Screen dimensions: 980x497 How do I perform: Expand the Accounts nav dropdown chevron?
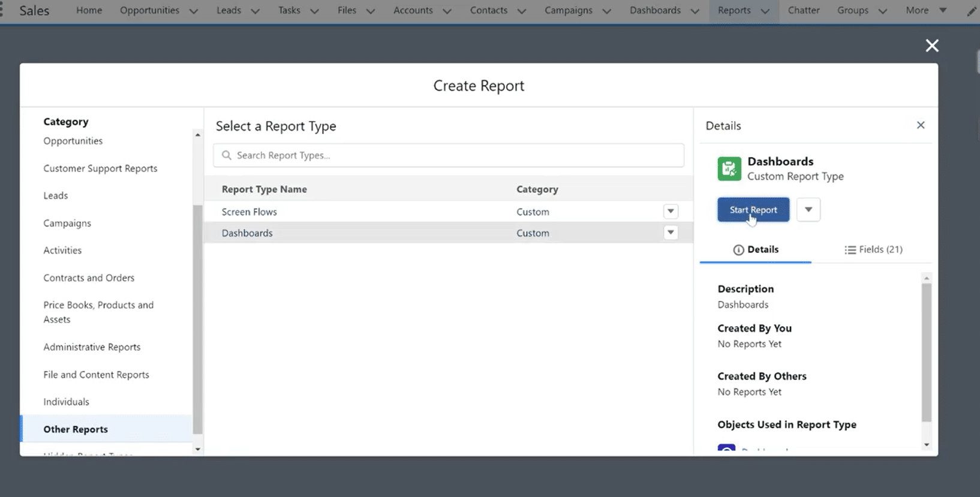tap(447, 11)
